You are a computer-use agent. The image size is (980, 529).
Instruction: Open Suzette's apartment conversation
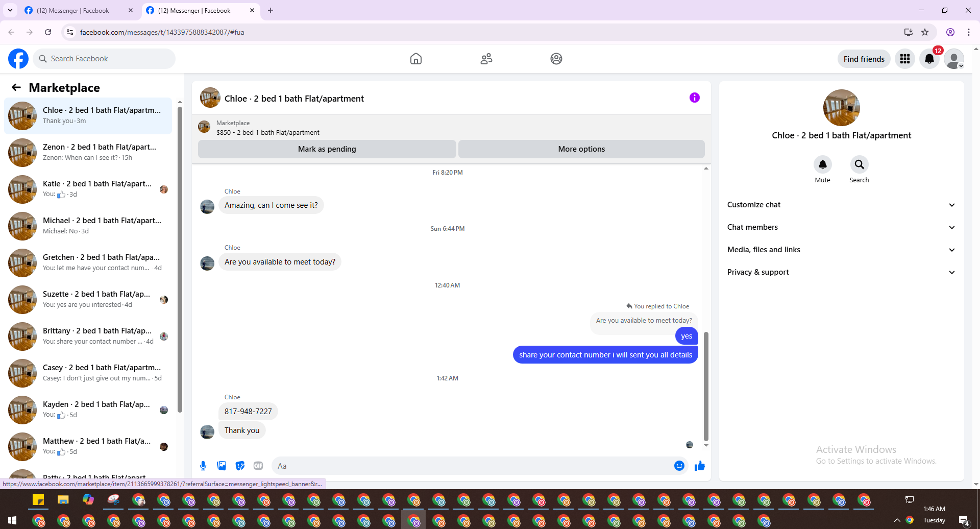(88, 300)
